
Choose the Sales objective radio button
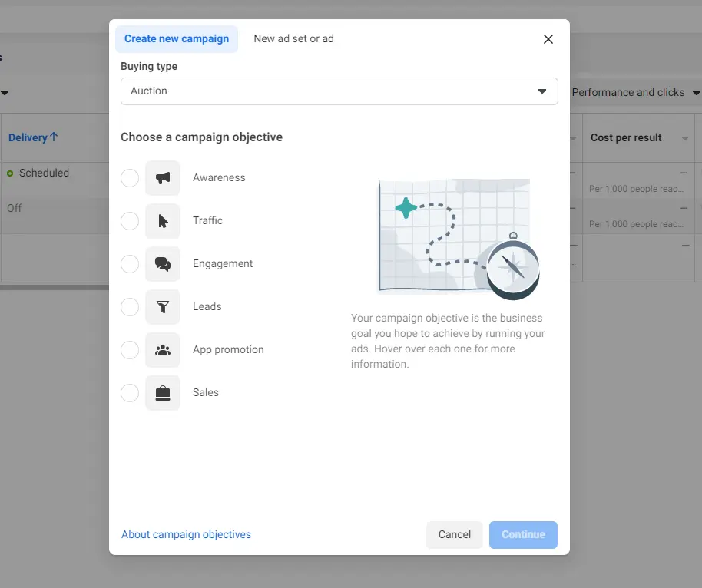pyautogui.click(x=130, y=393)
